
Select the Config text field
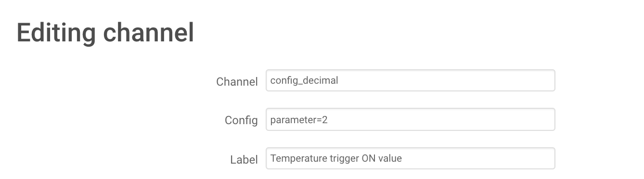click(x=410, y=119)
